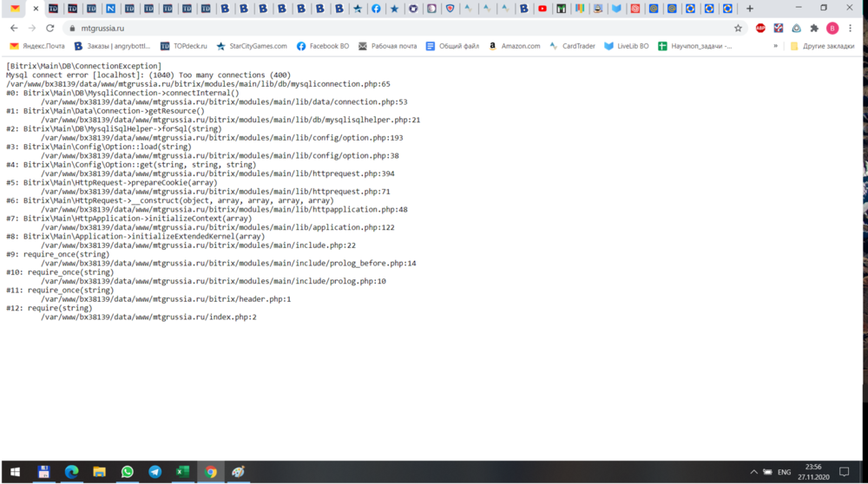View site info via the lock icon

pos(72,29)
